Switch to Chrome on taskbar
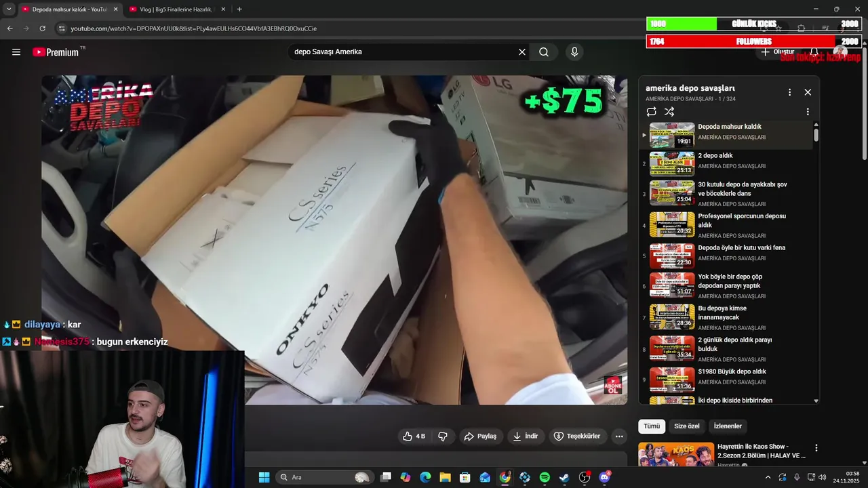 505,477
